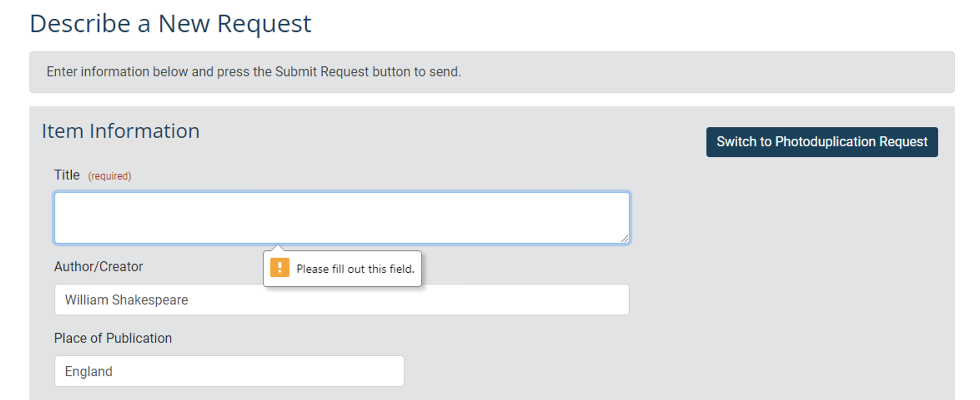The image size is (980, 400).
Task: Select the text 'William Shakespeare' in its field
Action: tap(126, 299)
